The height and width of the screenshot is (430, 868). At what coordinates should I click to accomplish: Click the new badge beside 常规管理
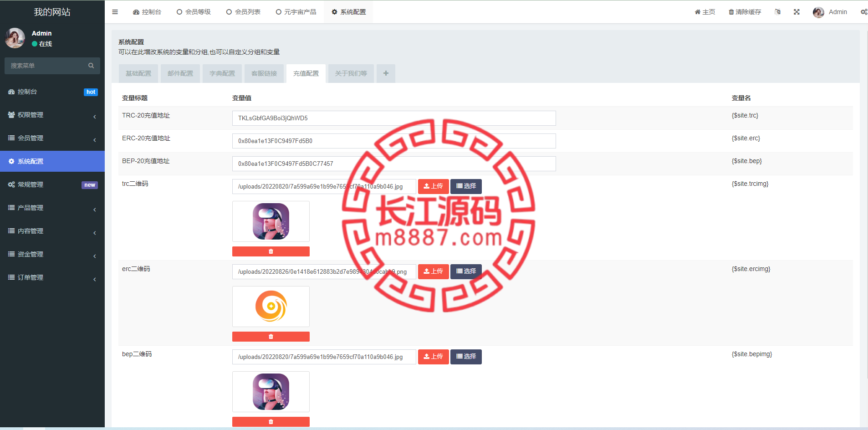click(x=90, y=185)
